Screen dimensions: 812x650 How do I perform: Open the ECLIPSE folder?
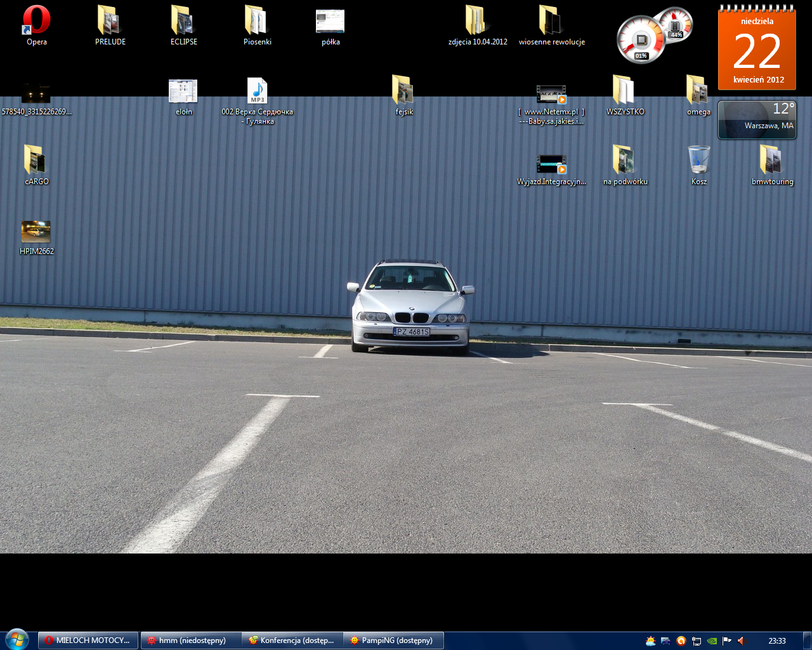coord(184,25)
